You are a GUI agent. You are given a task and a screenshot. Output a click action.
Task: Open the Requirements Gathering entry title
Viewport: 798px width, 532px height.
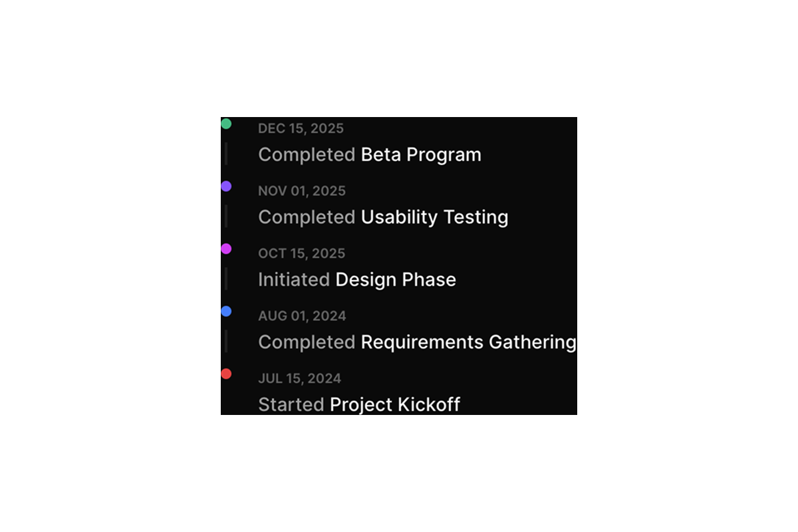point(468,342)
